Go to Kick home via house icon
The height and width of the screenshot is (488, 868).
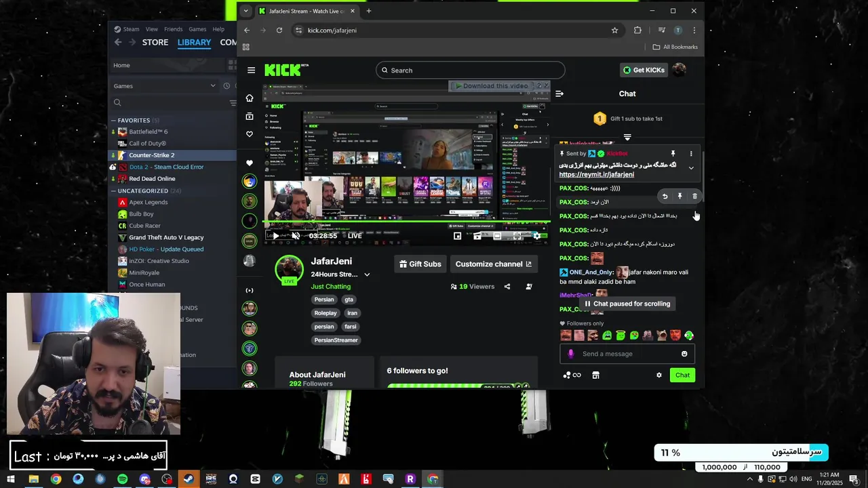(x=250, y=98)
